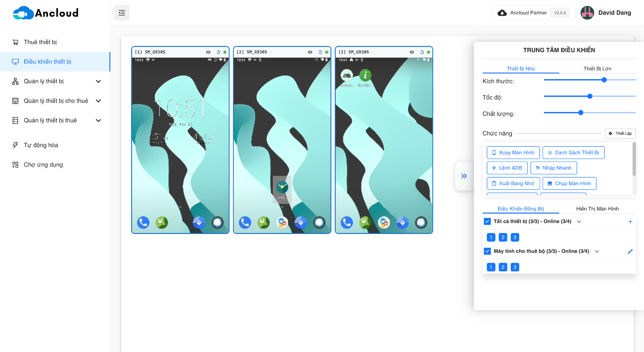Collapse 'Tất cả thiết bị' group chevron
The width and height of the screenshot is (644, 352).
click(x=579, y=222)
